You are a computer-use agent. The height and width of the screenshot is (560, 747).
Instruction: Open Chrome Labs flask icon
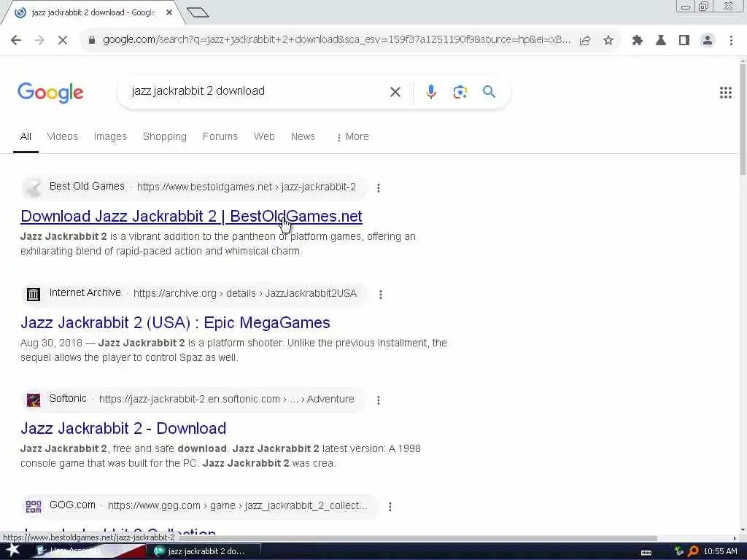pyautogui.click(x=661, y=40)
